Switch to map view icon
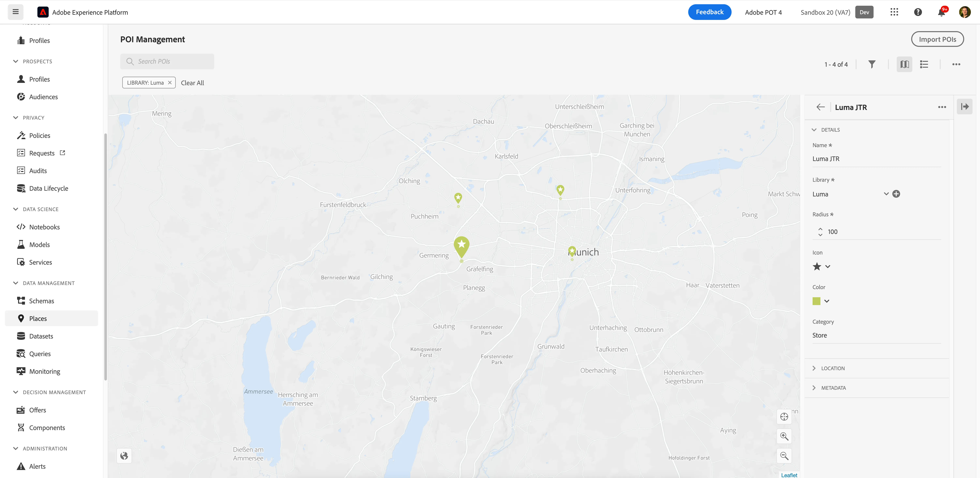 pos(904,64)
